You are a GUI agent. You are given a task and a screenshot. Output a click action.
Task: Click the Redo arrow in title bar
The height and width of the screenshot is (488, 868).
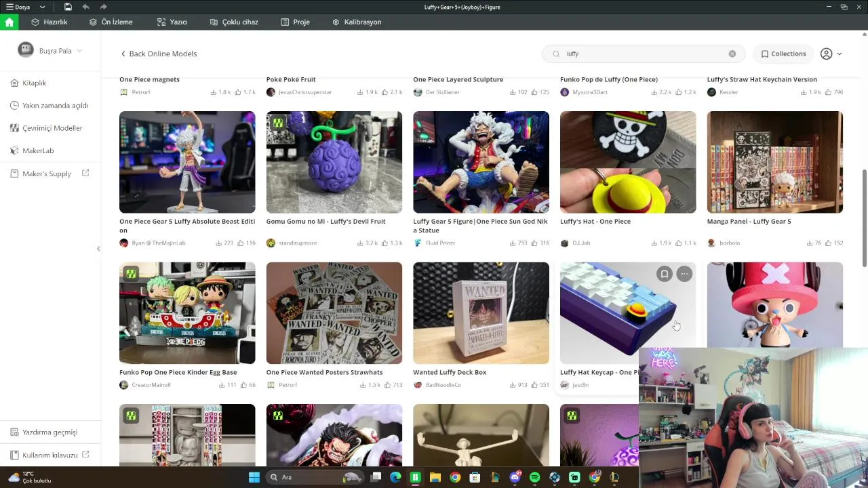[x=103, y=7]
